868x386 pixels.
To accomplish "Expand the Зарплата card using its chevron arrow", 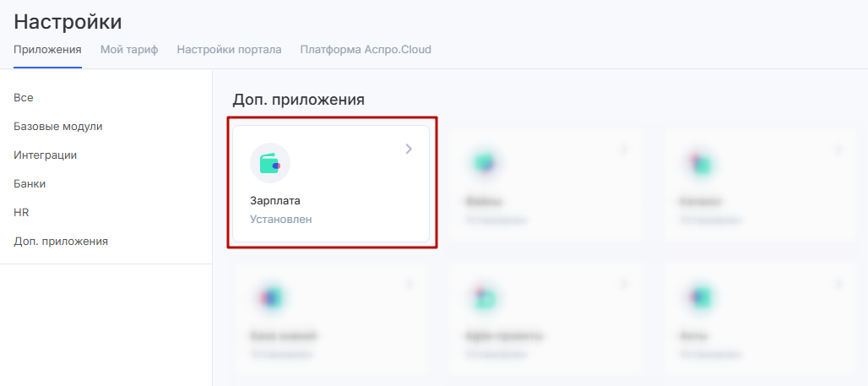I will 409,150.
